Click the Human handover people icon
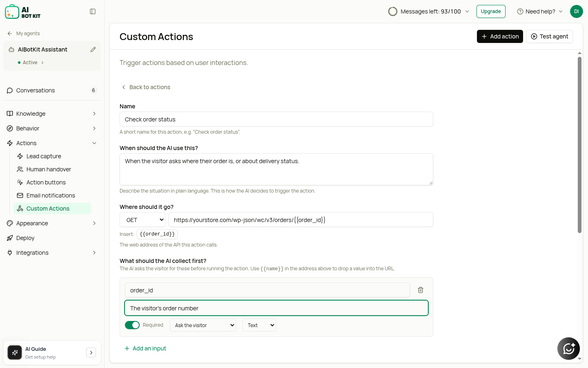Screen dimensions: 588x368 pos(20,169)
